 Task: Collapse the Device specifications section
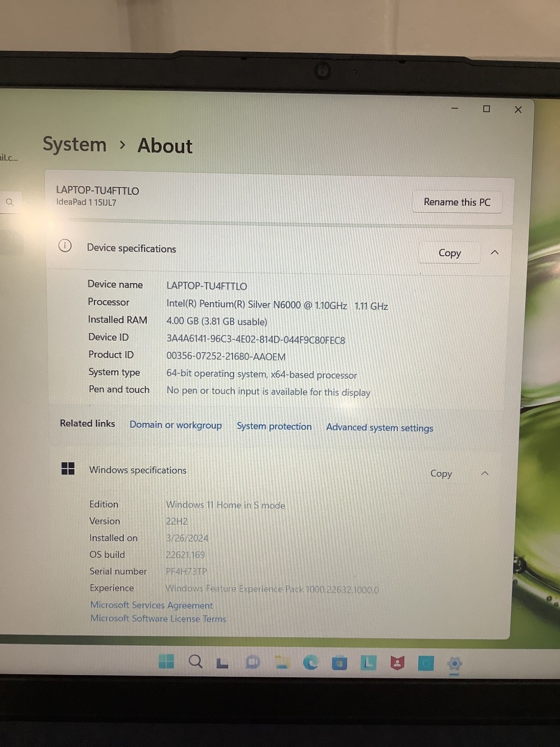coord(495,252)
